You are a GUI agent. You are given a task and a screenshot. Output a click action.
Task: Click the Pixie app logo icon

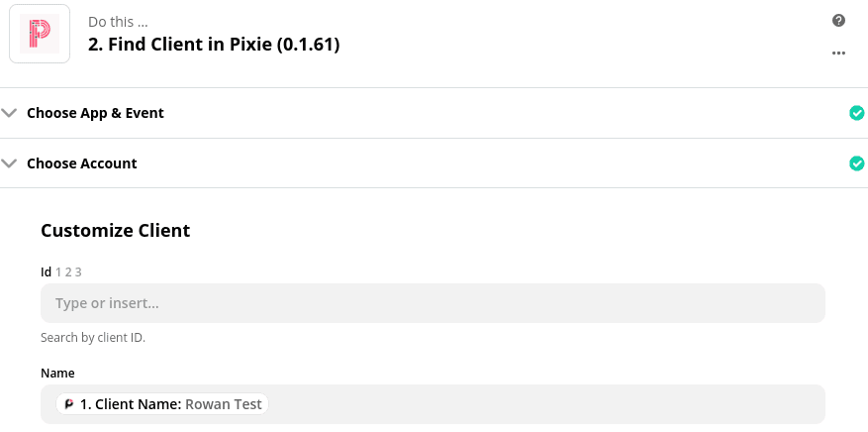coord(40,34)
